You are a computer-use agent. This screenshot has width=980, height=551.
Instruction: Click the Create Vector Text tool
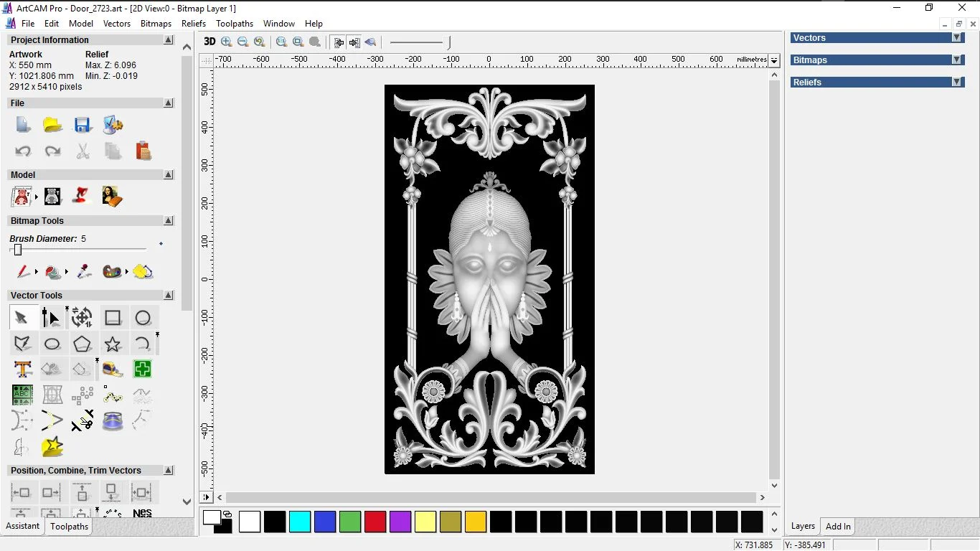tap(22, 369)
